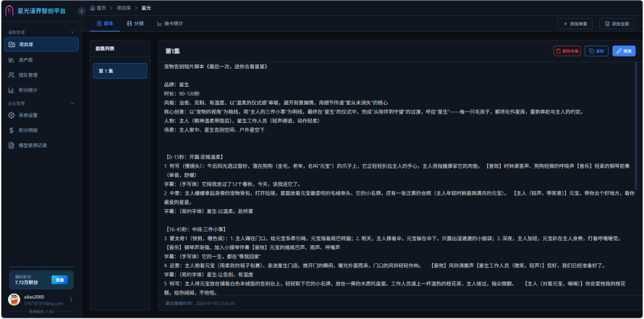Select 第 1 集 in the episode list
Screen dimensions: 644x319
[x=120, y=71]
